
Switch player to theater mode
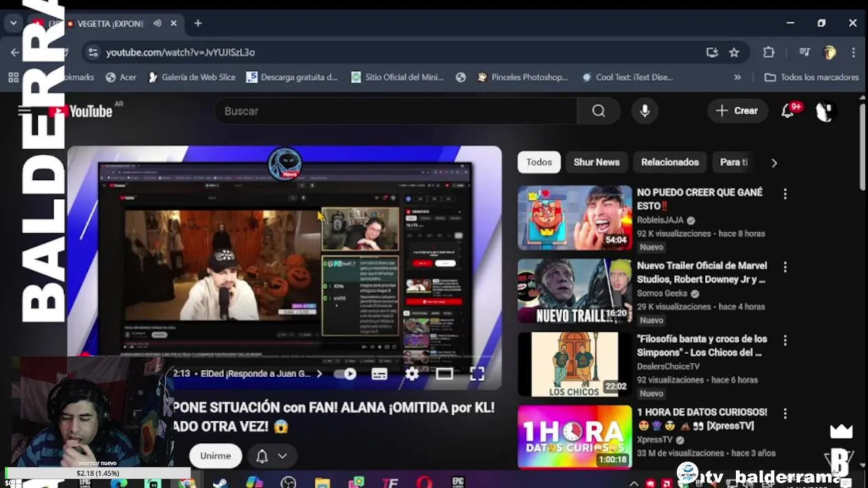[444, 373]
